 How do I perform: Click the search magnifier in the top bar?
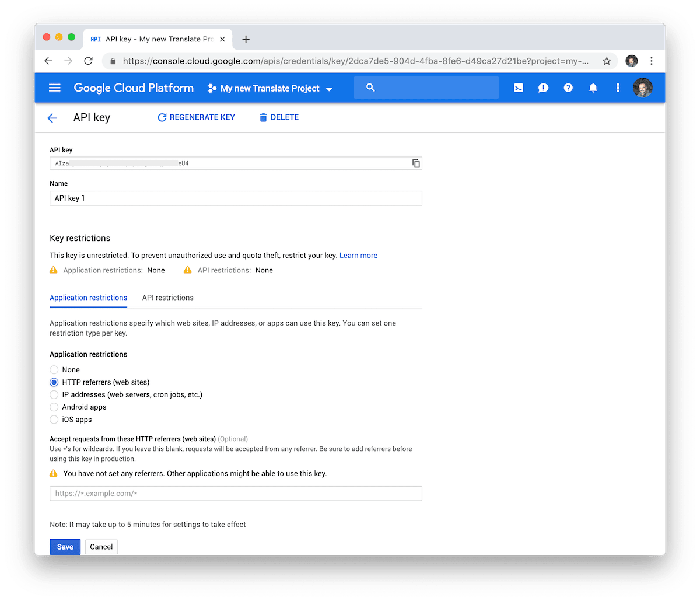coord(370,88)
